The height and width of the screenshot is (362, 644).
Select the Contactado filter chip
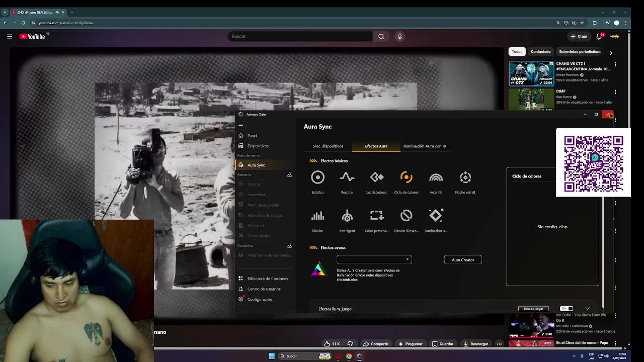tap(541, 52)
